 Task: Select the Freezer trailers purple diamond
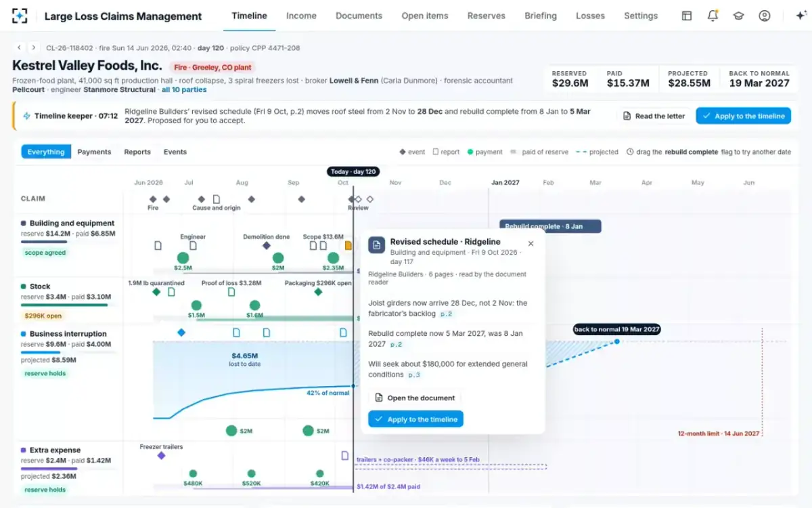(x=161, y=456)
